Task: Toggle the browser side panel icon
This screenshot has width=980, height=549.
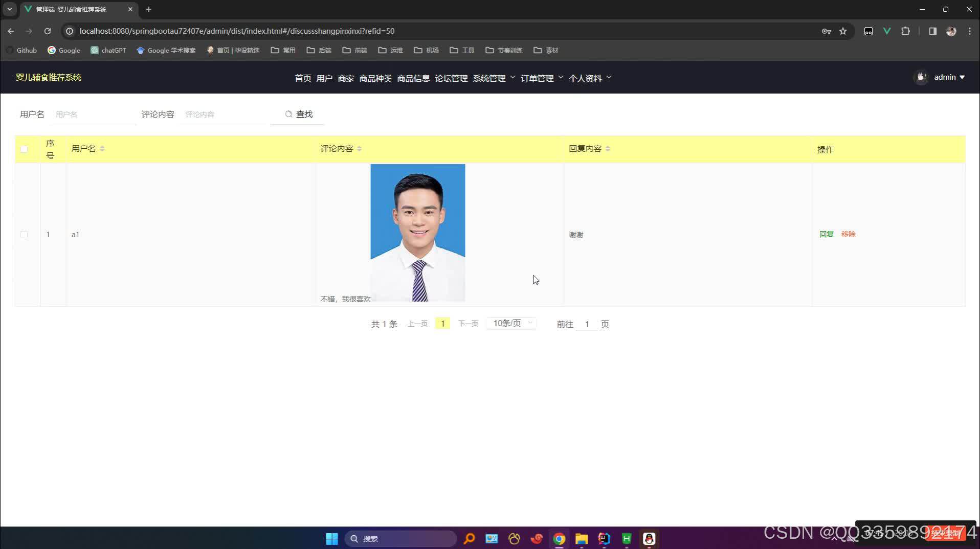Action: (x=932, y=31)
